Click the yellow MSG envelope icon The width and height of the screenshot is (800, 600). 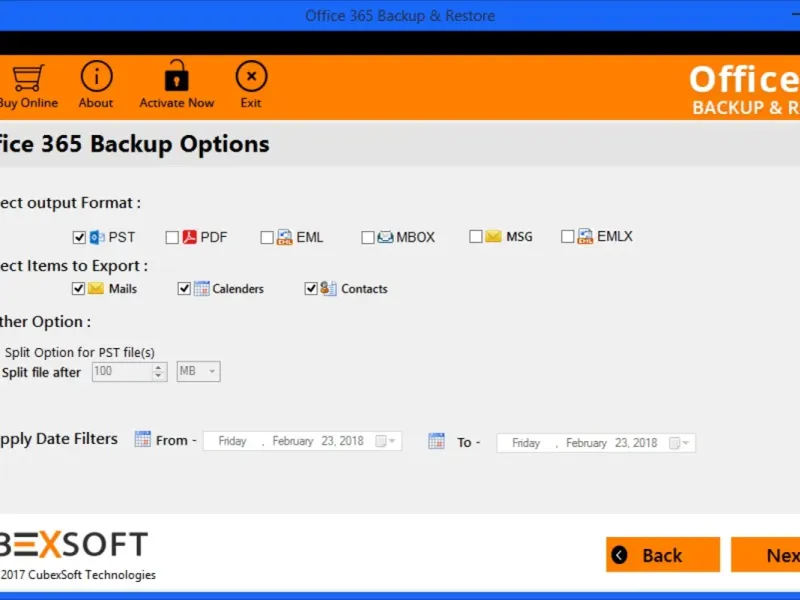click(x=493, y=236)
